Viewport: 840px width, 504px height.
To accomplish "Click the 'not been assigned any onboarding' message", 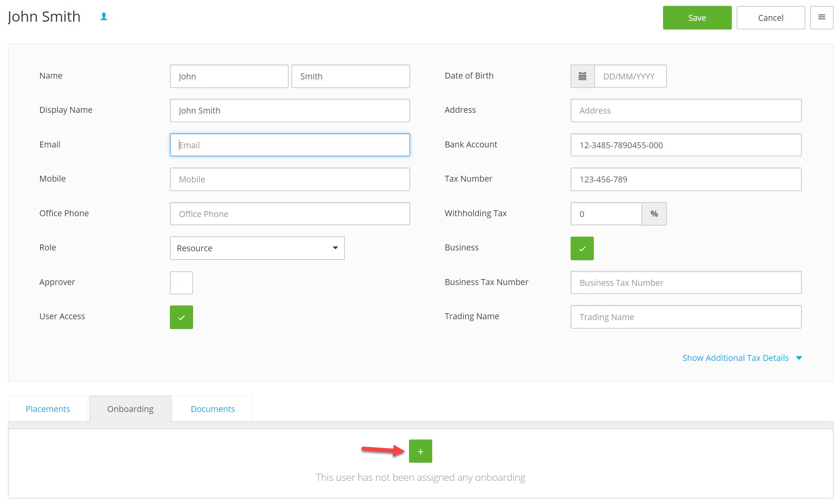I will (x=420, y=477).
